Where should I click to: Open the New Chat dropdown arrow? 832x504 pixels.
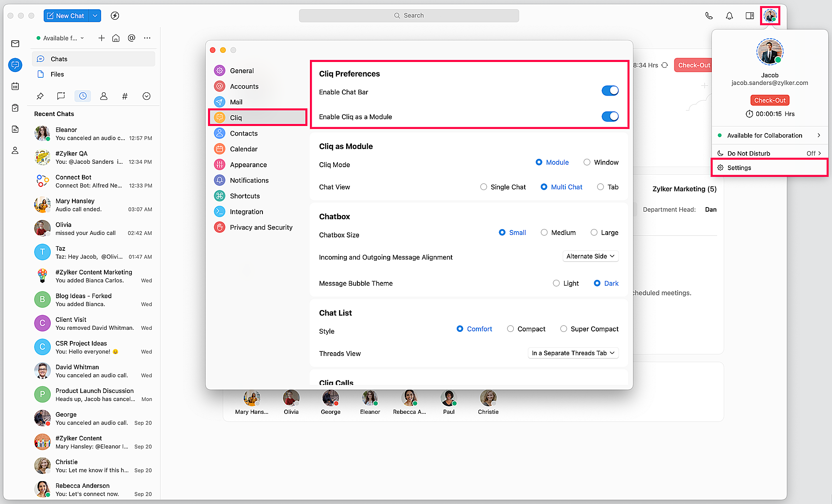[x=95, y=16]
